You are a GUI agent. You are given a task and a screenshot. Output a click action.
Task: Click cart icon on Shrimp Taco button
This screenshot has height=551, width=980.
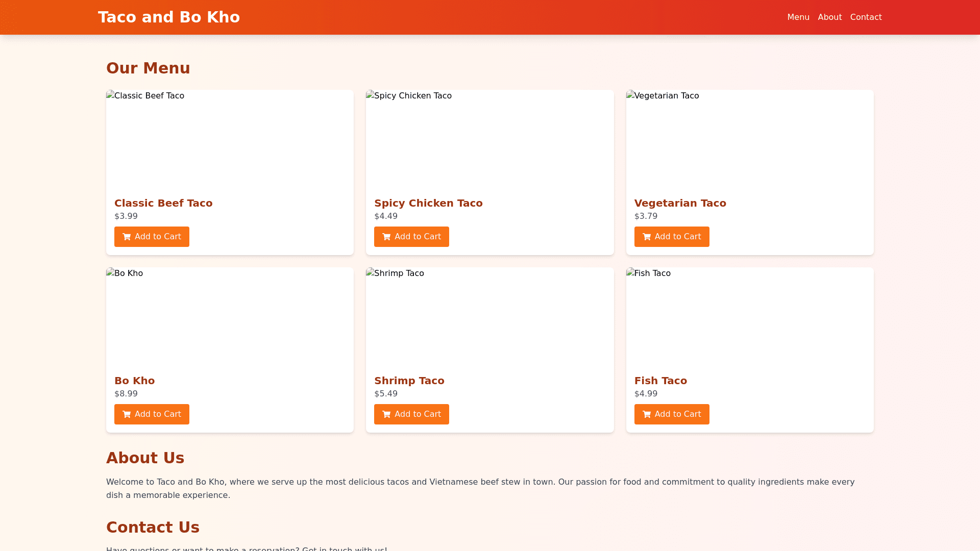386,414
